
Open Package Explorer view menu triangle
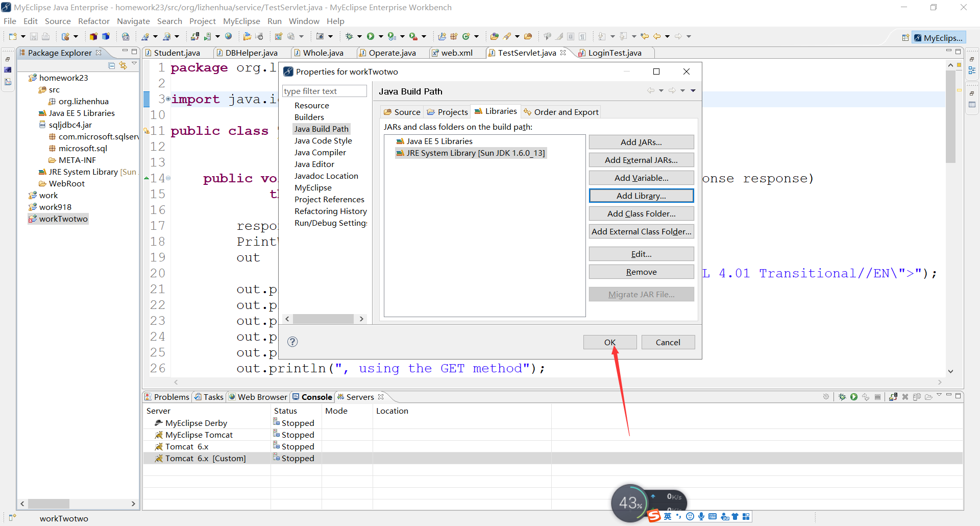pyautogui.click(x=134, y=63)
